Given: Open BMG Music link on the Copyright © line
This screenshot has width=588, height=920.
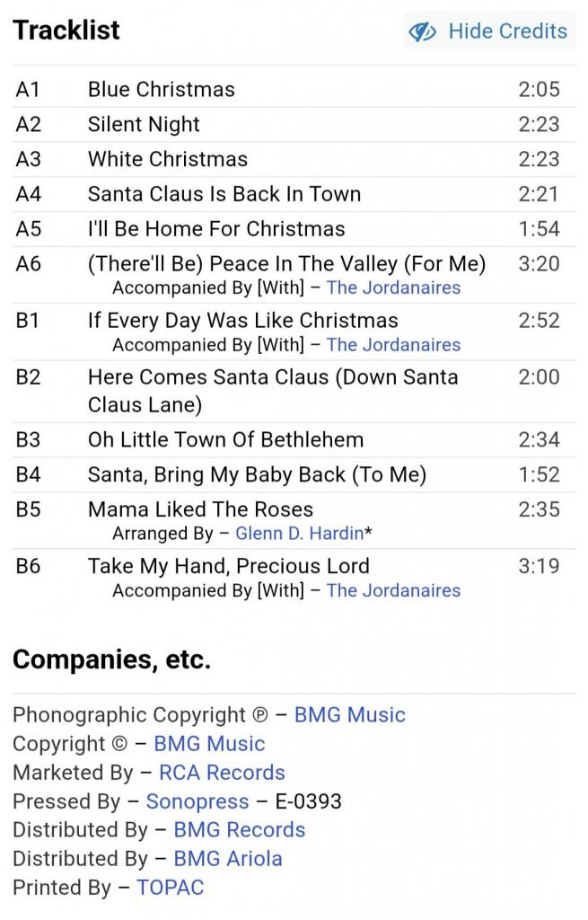Looking at the screenshot, I should [209, 744].
